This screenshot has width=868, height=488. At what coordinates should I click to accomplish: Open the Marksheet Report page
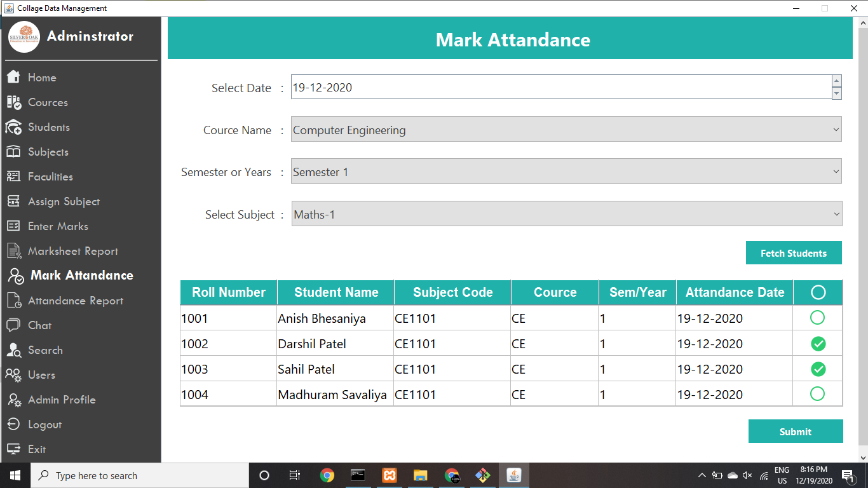[x=73, y=251]
